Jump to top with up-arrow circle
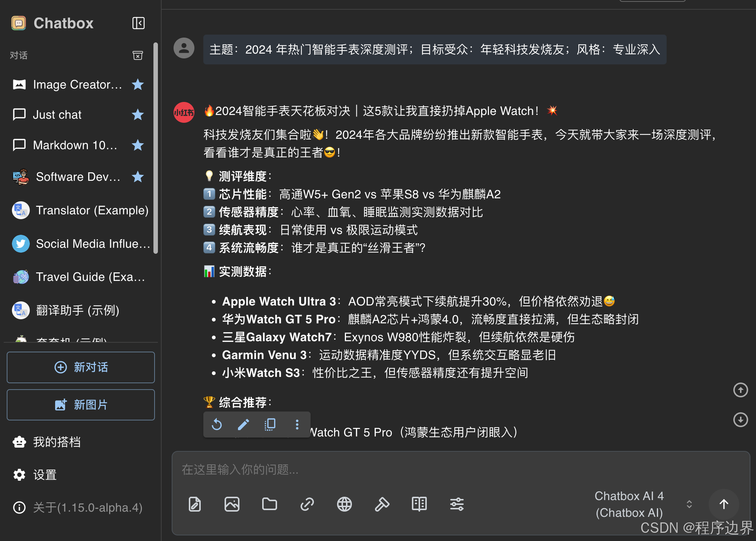The image size is (756, 541). pos(741,390)
